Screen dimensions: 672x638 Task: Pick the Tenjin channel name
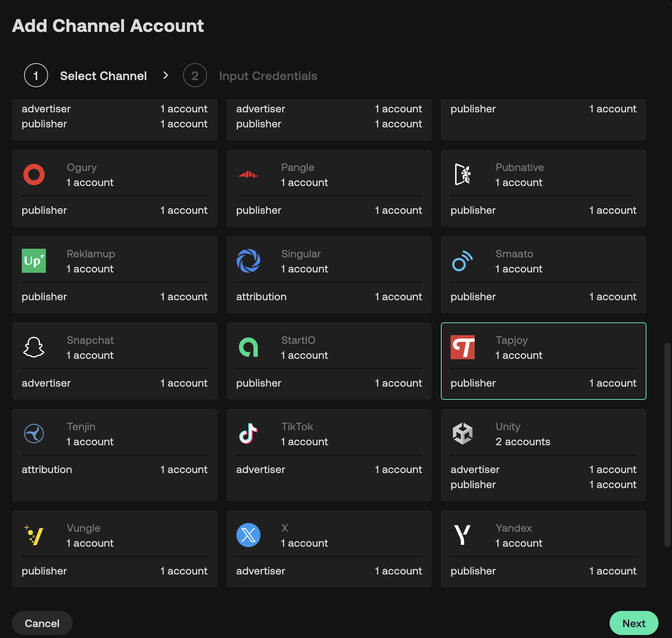pyautogui.click(x=81, y=427)
